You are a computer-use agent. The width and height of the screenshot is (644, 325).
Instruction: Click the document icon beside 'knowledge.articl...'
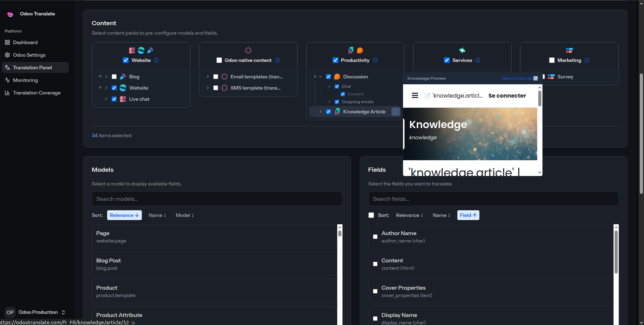coord(428,96)
